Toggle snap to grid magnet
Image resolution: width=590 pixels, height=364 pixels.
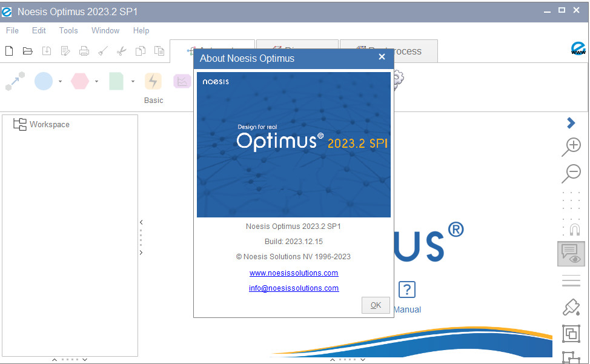(574, 228)
